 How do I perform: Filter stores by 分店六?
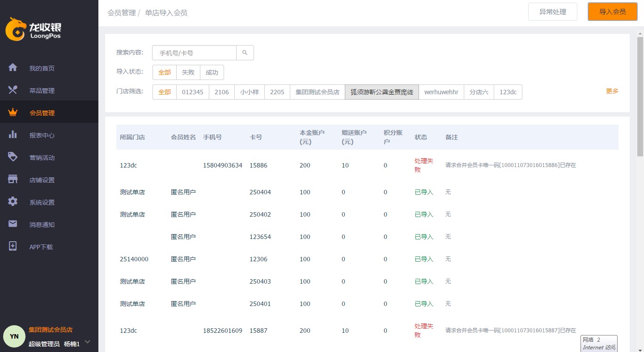479,92
